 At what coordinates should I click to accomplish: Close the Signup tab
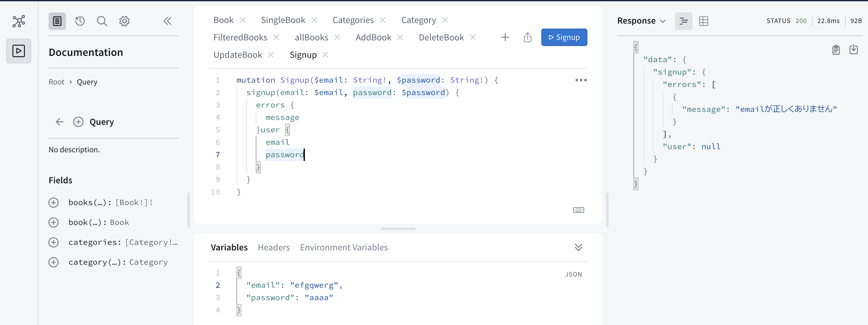click(x=325, y=55)
